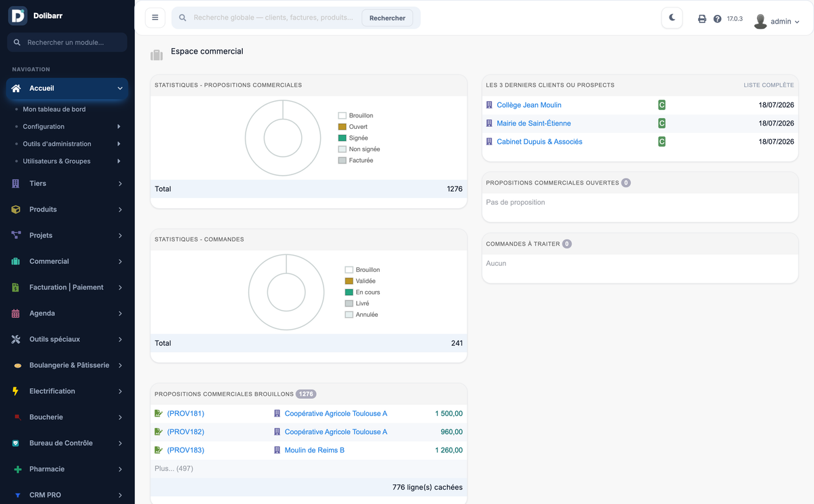
Task: Click the Accueil home icon
Action: [16, 88]
